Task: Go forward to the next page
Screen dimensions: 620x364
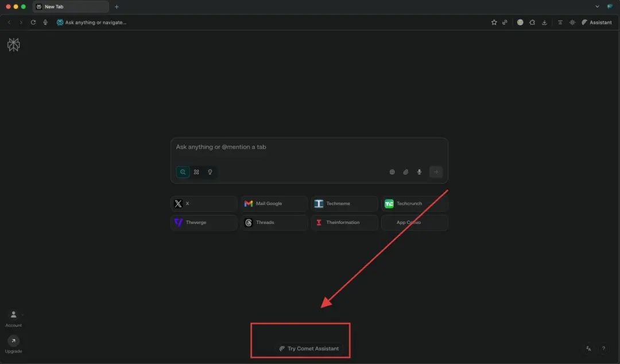Action: 21,22
